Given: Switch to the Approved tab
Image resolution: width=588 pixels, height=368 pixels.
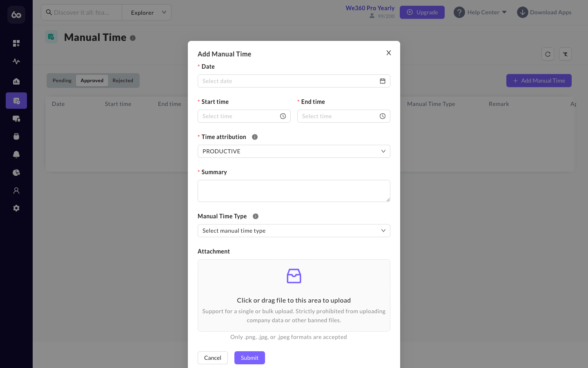Looking at the screenshot, I should 92,81.
